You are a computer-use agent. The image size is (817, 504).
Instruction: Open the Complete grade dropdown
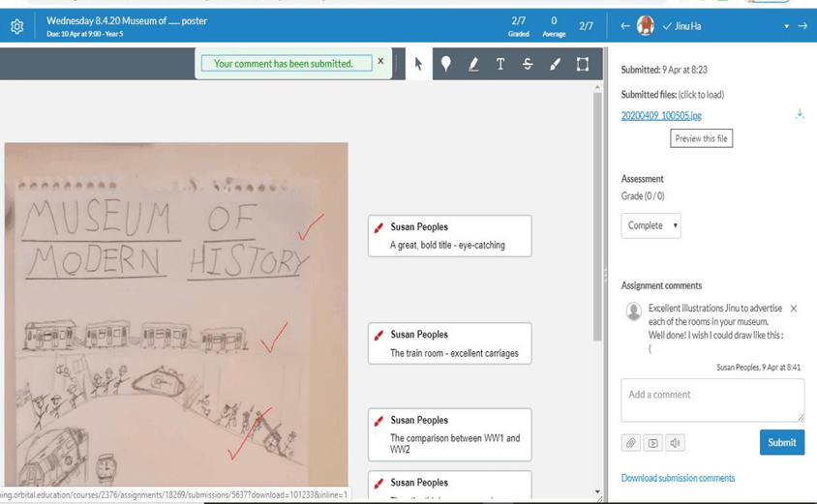click(651, 225)
